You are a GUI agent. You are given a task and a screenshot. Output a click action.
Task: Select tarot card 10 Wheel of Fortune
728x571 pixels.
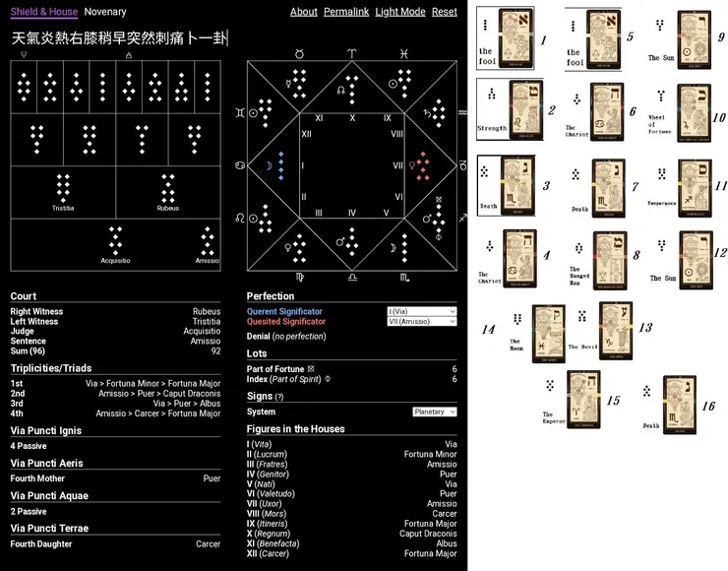695,112
